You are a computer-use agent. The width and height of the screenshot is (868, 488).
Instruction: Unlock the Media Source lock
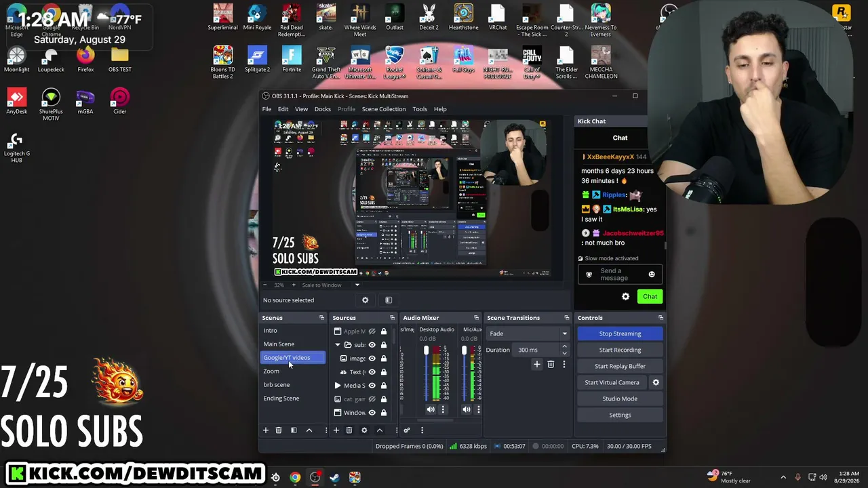pos(384,386)
